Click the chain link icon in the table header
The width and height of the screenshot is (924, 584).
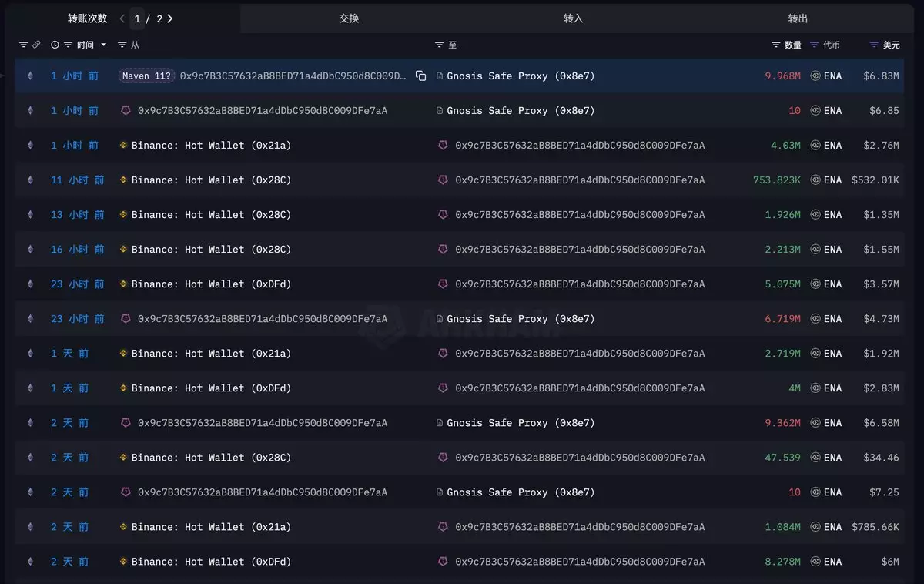(x=36, y=45)
